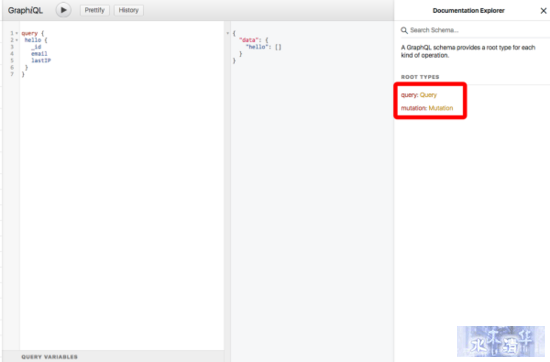Screen dimensions: 550x362
Task: Click the Prettify button
Action: 95,10
